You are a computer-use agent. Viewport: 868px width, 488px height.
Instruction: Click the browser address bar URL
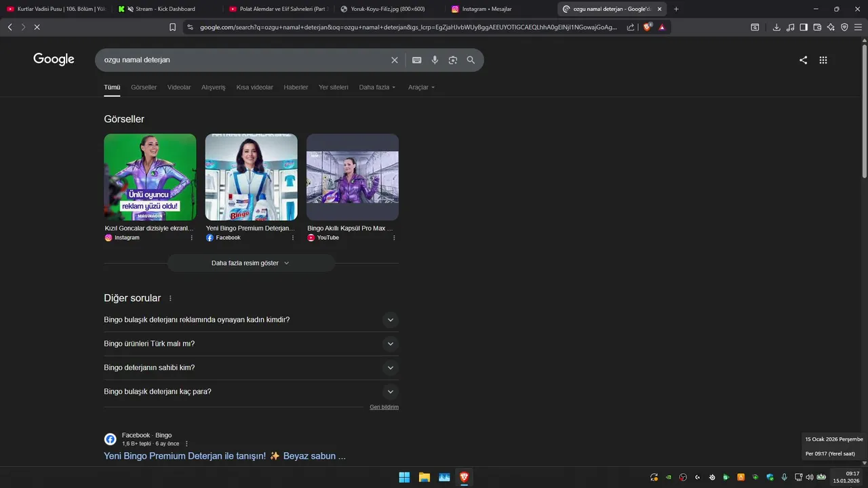(407, 27)
